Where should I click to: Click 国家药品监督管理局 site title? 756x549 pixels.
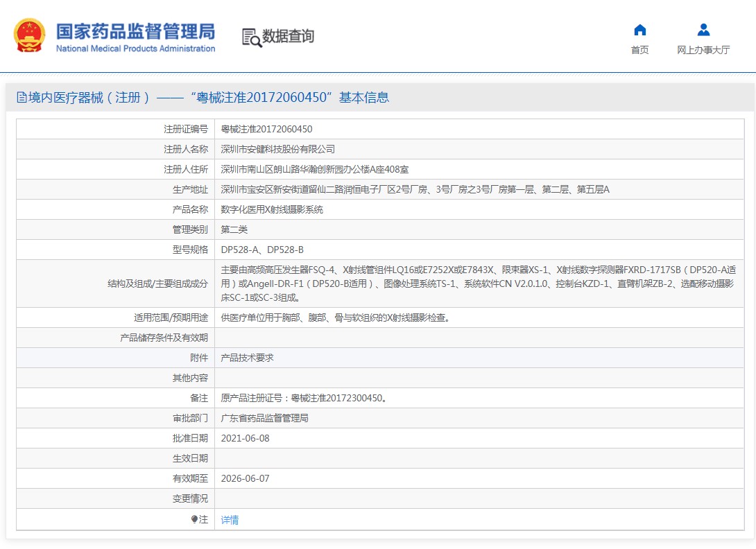(135, 31)
